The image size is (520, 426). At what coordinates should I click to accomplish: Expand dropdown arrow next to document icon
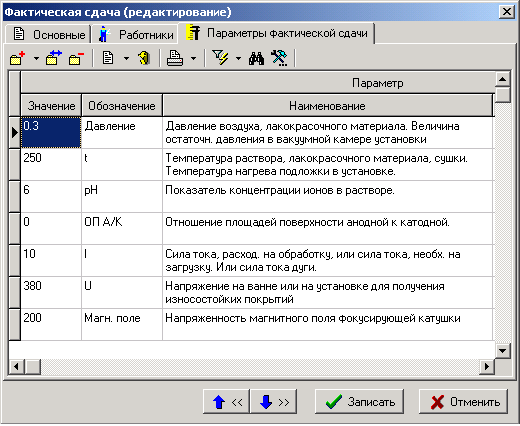[x=126, y=59]
